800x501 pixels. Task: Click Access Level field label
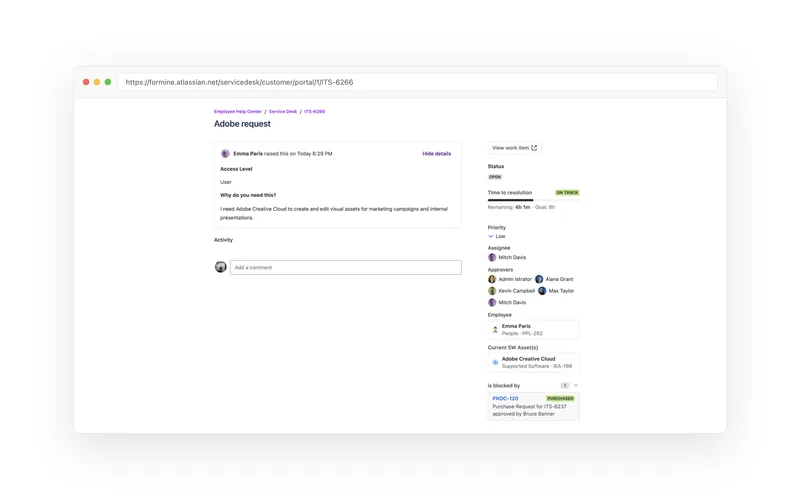tap(236, 169)
